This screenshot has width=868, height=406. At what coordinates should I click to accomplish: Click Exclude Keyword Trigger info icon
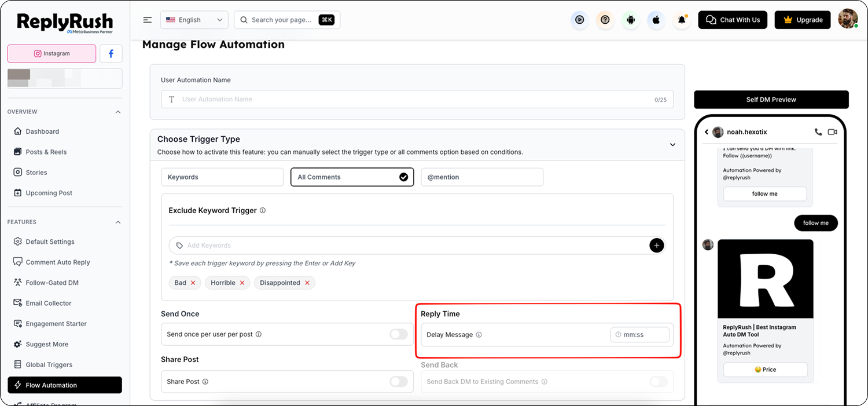263,211
